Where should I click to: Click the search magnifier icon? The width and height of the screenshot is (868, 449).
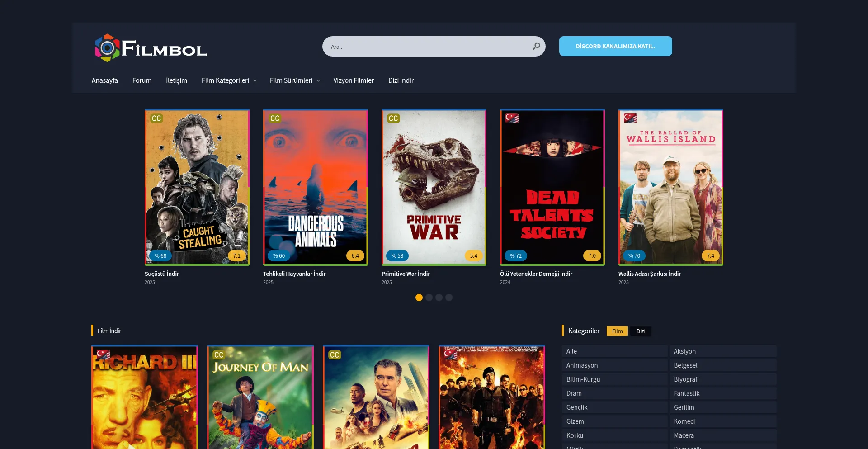tap(536, 46)
